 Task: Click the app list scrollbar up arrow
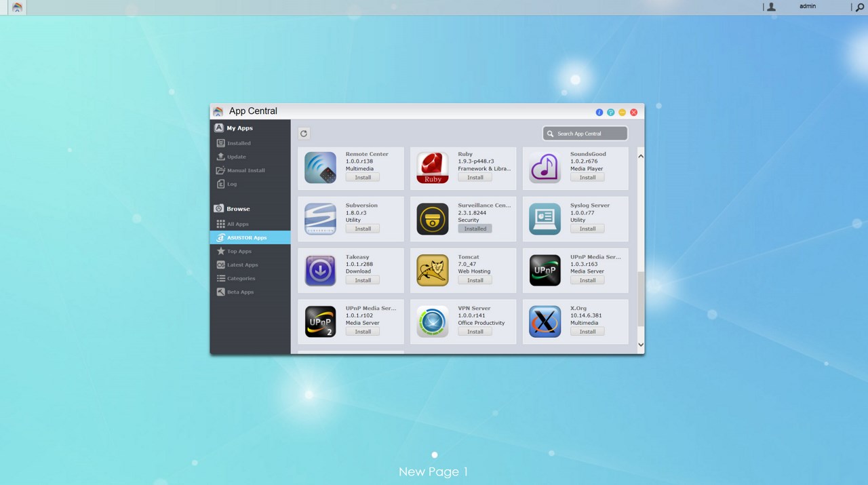[641, 157]
